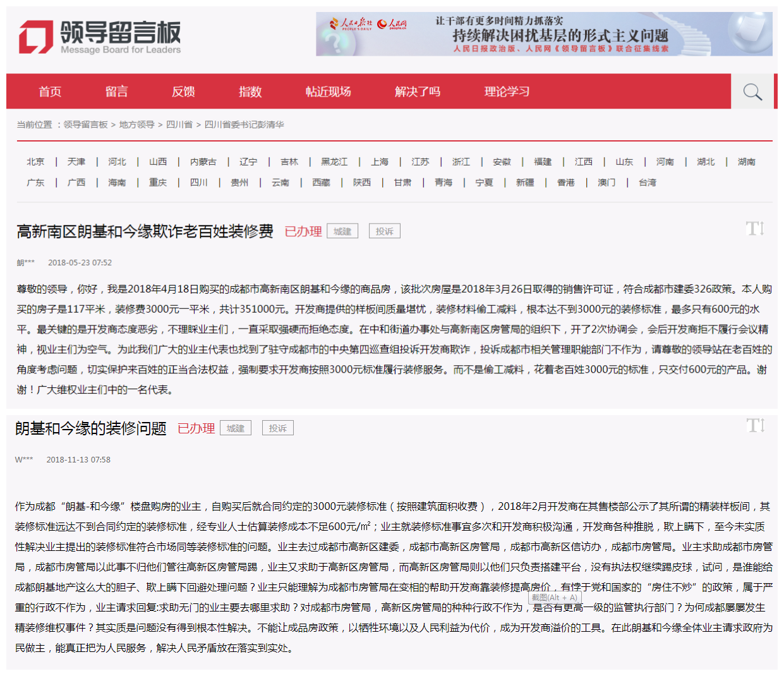
Task: Select region 广西
Action: [76, 183]
